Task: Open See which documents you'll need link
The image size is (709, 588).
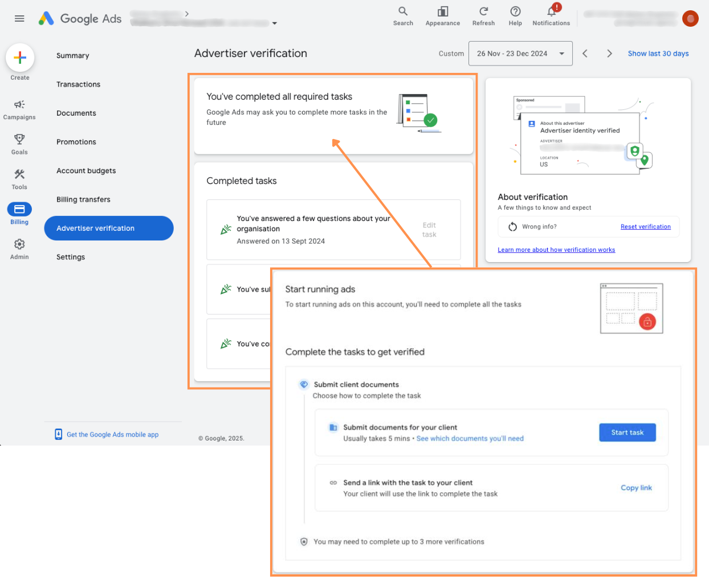Action: pyautogui.click(x=470, y=439)
